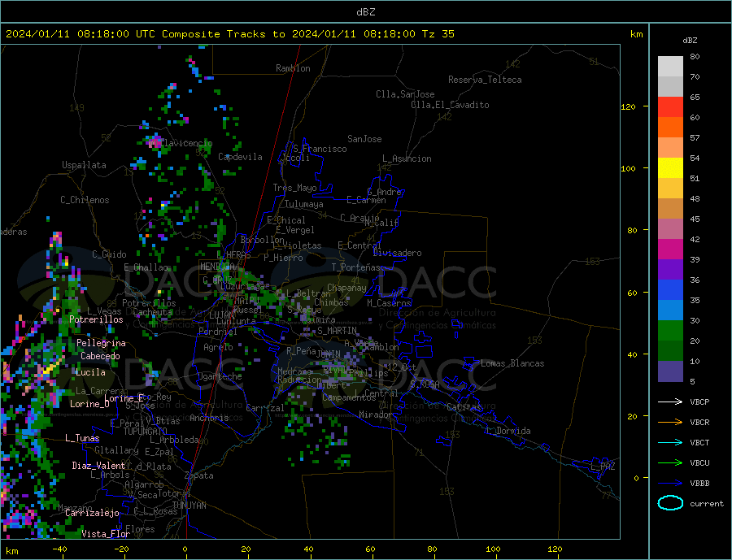The image size is (732, 560).
Task: Click the pink 'Diaz_Valent' map label
Action: (98, 465)
